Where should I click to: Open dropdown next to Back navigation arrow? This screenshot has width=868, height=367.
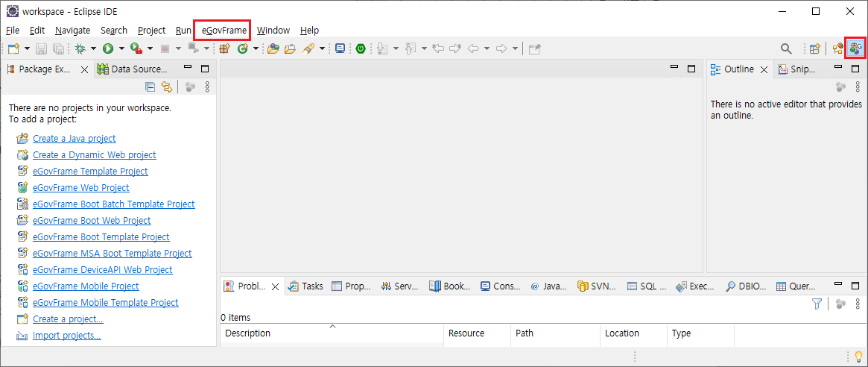[x=487, y=48]
